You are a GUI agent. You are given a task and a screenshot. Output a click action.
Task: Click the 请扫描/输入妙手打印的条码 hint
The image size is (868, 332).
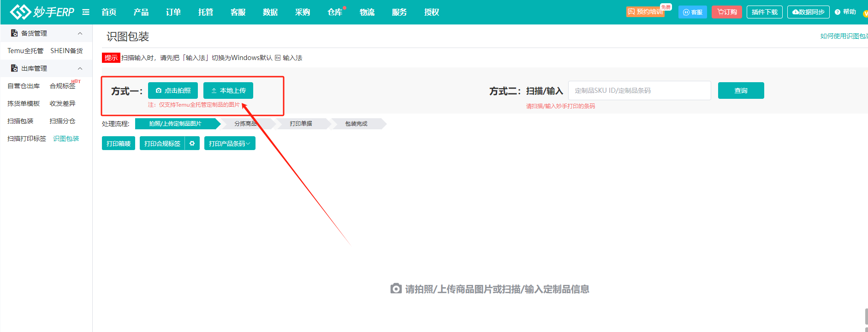point(560,106)
